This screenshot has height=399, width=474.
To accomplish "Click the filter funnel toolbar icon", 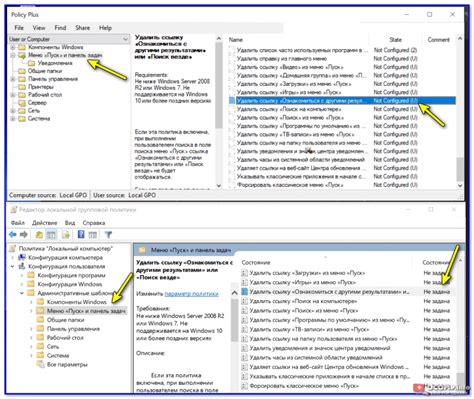I will pos(108,235).
